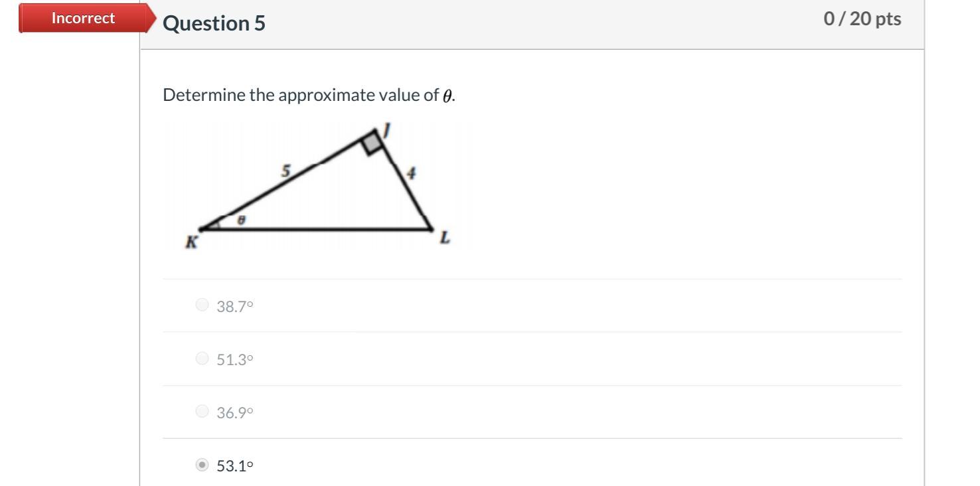Click the selected 53.1° radio button
Viewport: 980px width, 486px height.
203,465
